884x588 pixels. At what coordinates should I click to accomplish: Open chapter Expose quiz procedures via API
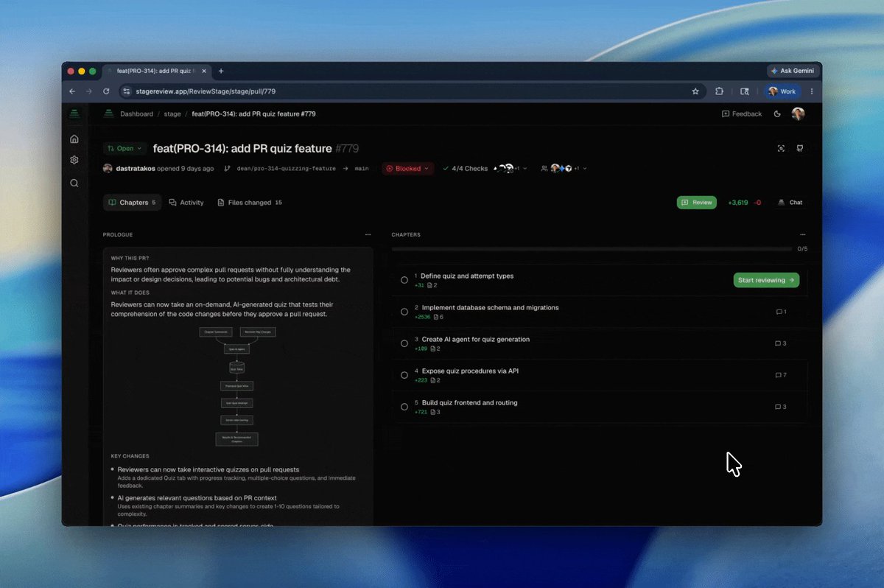pyautogui.click(x=470, y=371)
